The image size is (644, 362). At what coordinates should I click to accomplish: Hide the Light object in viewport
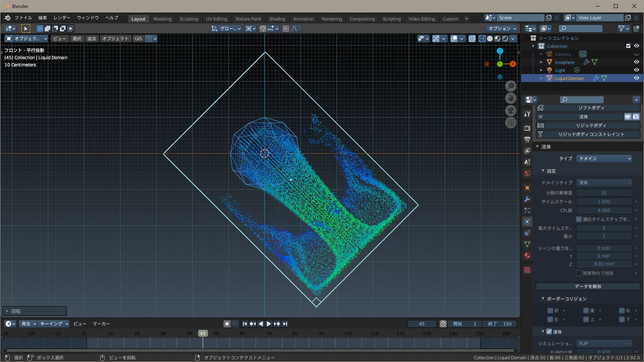pyautogui.click(x=636, y=70)
